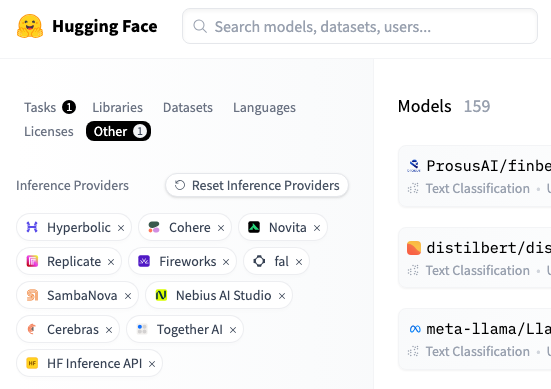The height and width of the screenshot is (389, 551).
Task: Remove the Cerebras filter with its x
Action: pyautogui.click(x=109, y=330)
